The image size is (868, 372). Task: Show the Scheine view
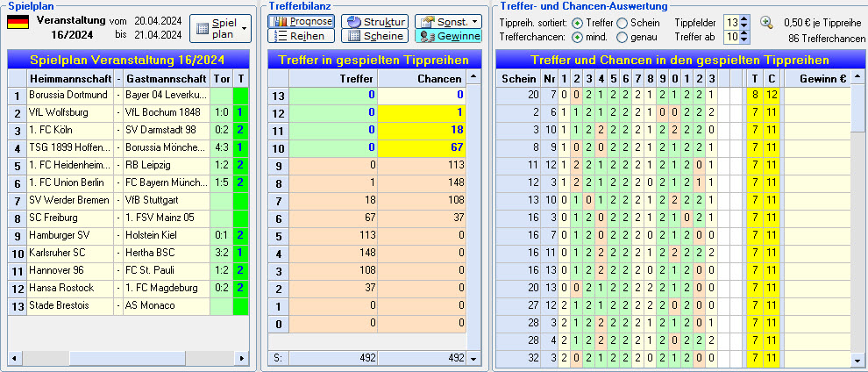pyautogui.click(x=374, y=36)
